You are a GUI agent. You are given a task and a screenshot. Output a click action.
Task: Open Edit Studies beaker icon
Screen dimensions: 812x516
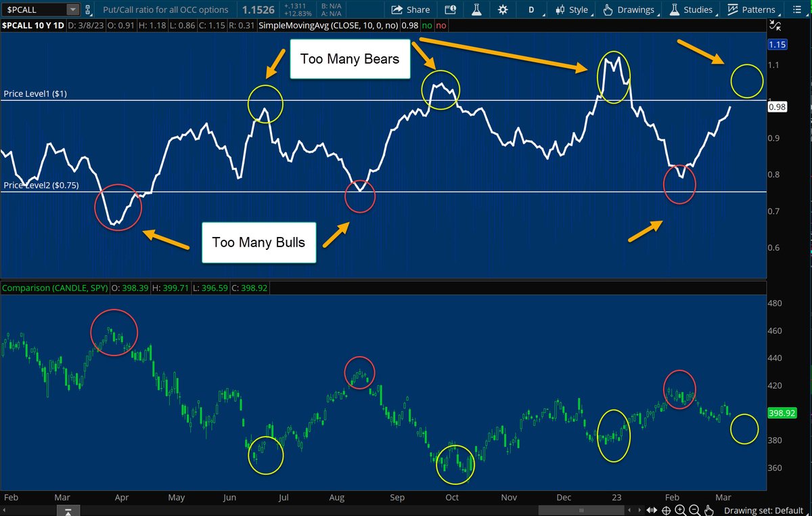(476, 9)
